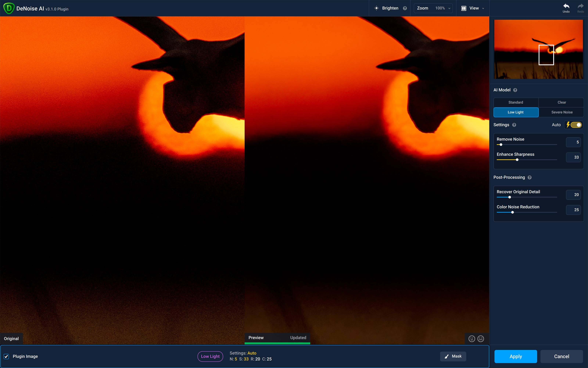Click the Redo arrow
Screen dimensions: 588x368
point(581,6)
